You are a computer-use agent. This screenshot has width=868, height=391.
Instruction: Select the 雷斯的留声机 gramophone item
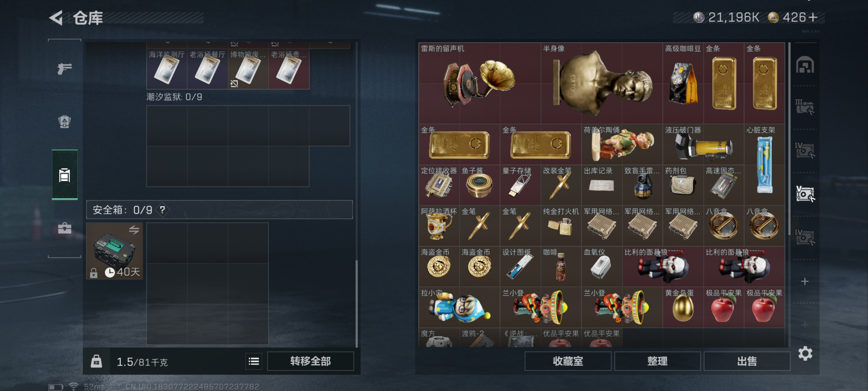tap(480, 83)
